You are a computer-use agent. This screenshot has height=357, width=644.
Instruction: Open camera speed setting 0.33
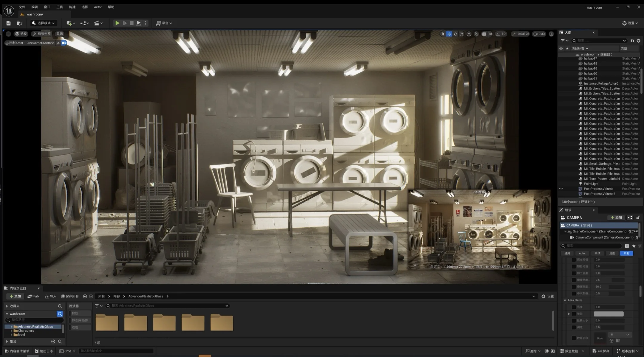(539, 34)
